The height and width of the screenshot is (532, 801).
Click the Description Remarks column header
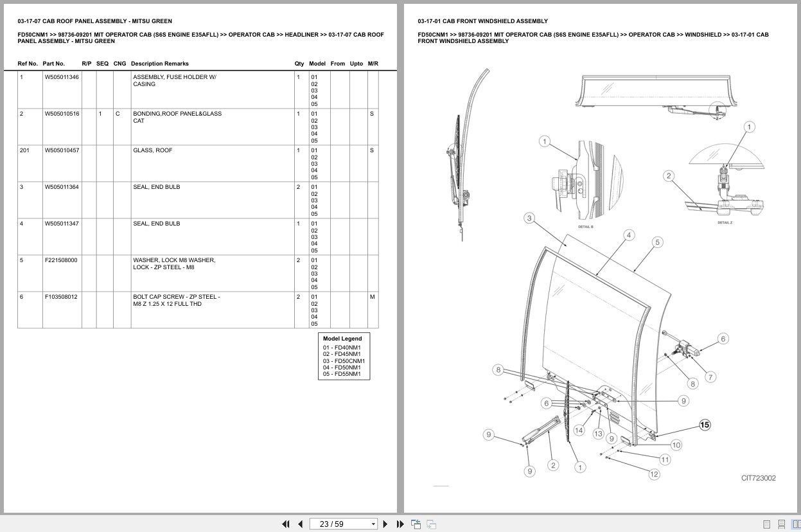click(x=160, y=64)
